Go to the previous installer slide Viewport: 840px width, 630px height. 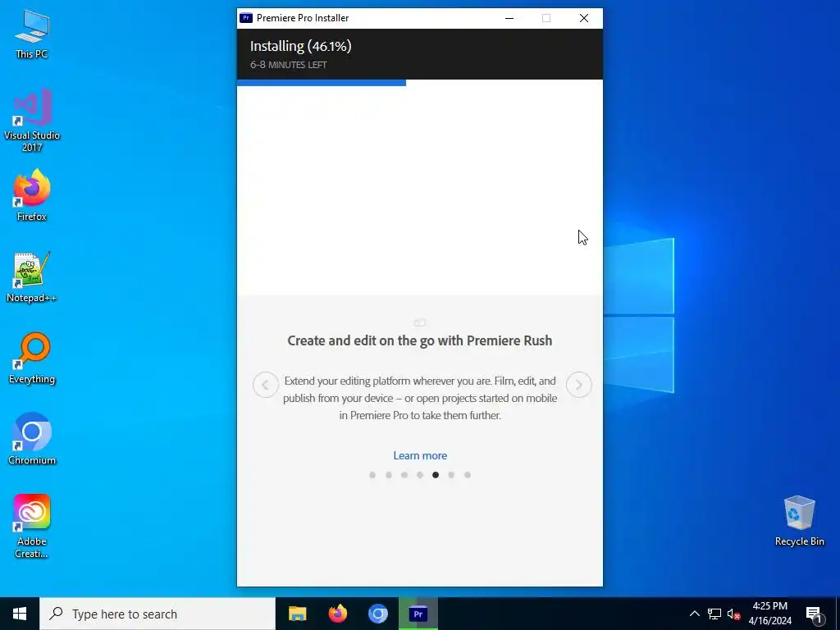(266, 385)
